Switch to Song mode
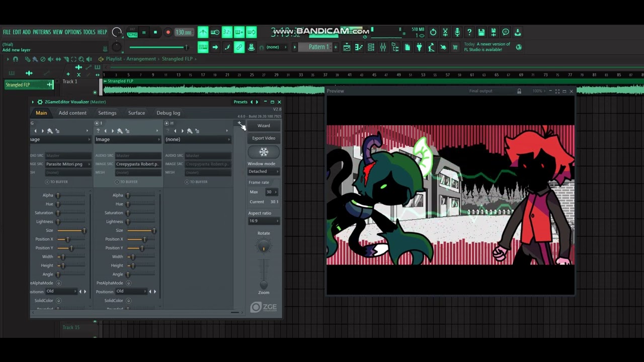644x362 pixels. (x=132, y=35)
